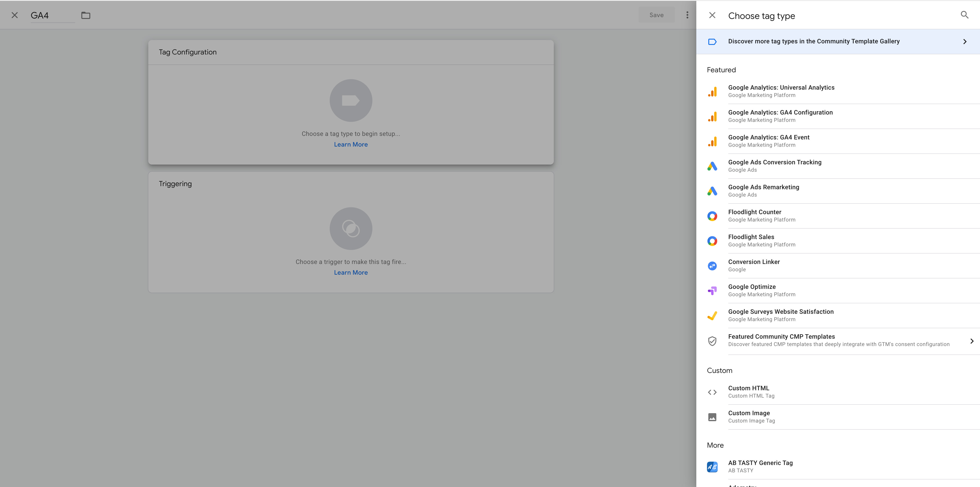Pick the Floodlight Counter tag type
This screenshot has height=487, width=980.
(x=838, y=216)
